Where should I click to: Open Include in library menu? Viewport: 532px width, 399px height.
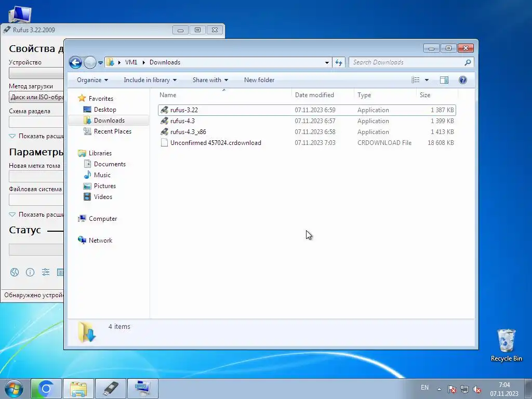[x=150, y=80]
